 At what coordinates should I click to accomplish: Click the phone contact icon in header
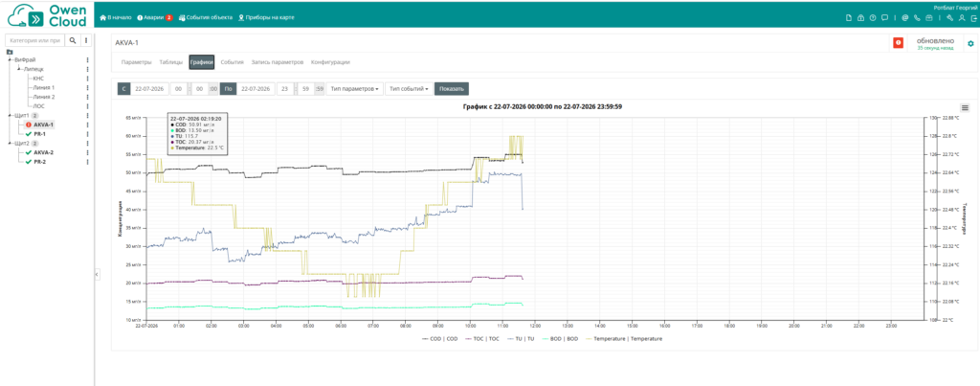916,17
